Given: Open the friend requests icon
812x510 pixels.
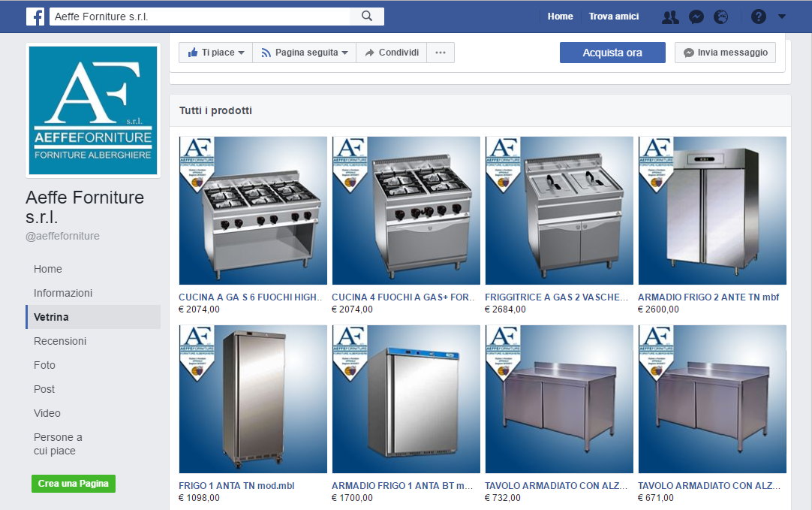Looking at the screenshot, I should (x=670, y=17).
